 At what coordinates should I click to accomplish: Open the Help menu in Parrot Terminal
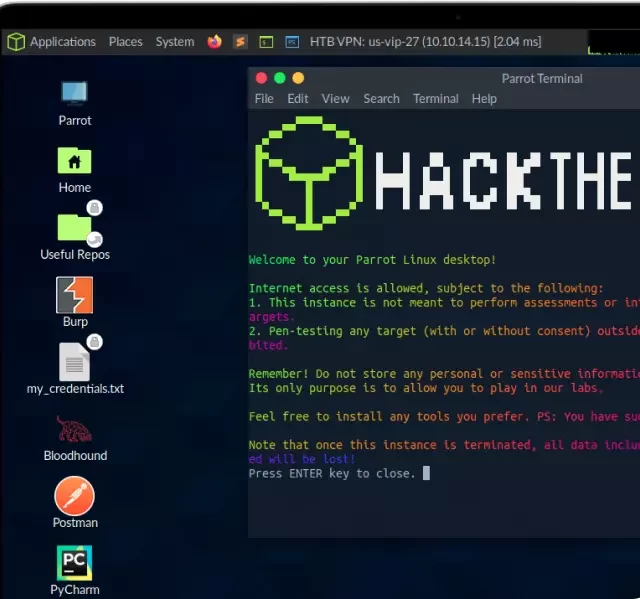pos(484,99)
